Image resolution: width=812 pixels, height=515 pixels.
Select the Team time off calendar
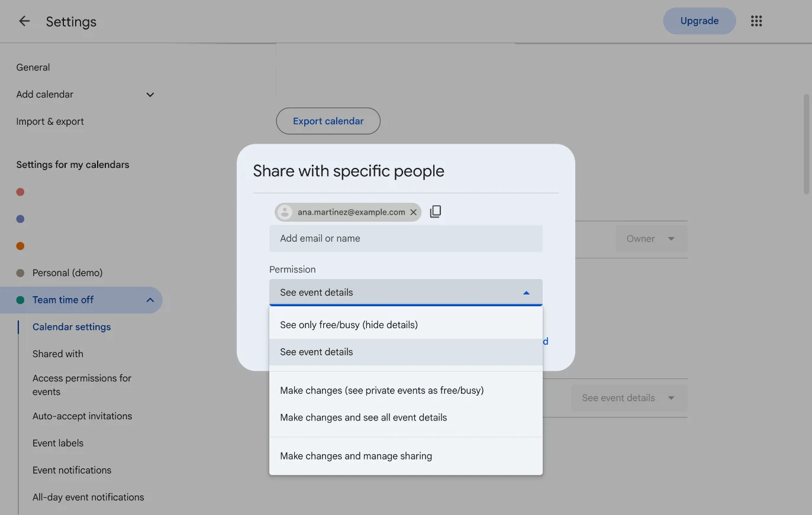click(63, 300)
